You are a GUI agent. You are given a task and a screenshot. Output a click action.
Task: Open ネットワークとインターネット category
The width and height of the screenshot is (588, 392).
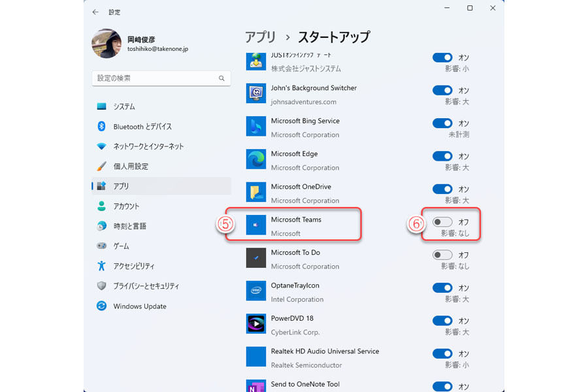pyautogui.click(x=161, y=146)
